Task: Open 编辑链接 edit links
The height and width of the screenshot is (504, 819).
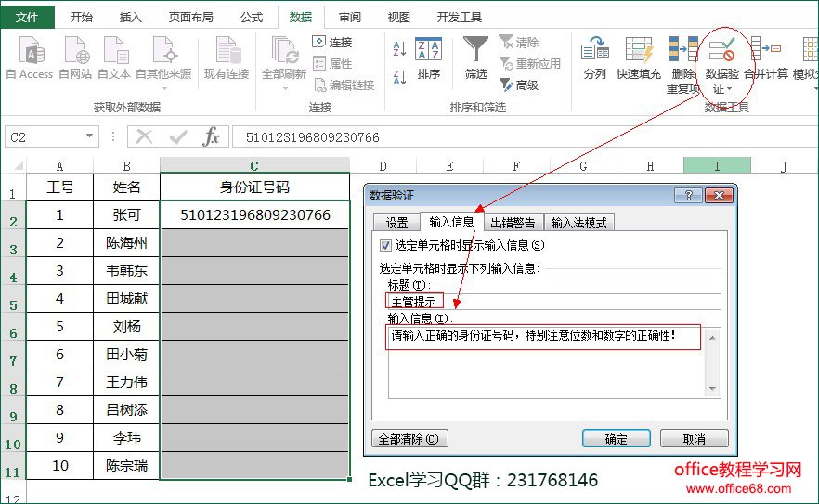Action: pyautogui.click(x=344, y=85)
